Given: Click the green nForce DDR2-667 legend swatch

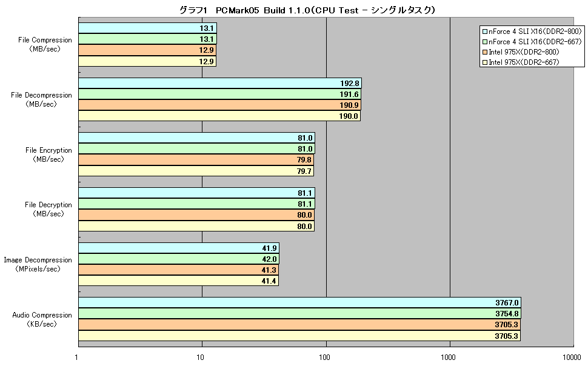Looking at the screenshot, I should click(485, 42).
